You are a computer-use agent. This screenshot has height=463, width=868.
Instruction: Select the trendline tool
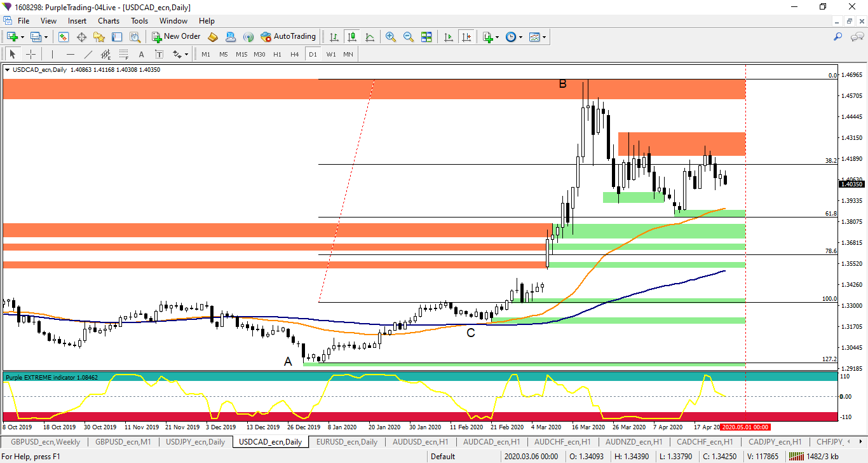pos(88,54)
